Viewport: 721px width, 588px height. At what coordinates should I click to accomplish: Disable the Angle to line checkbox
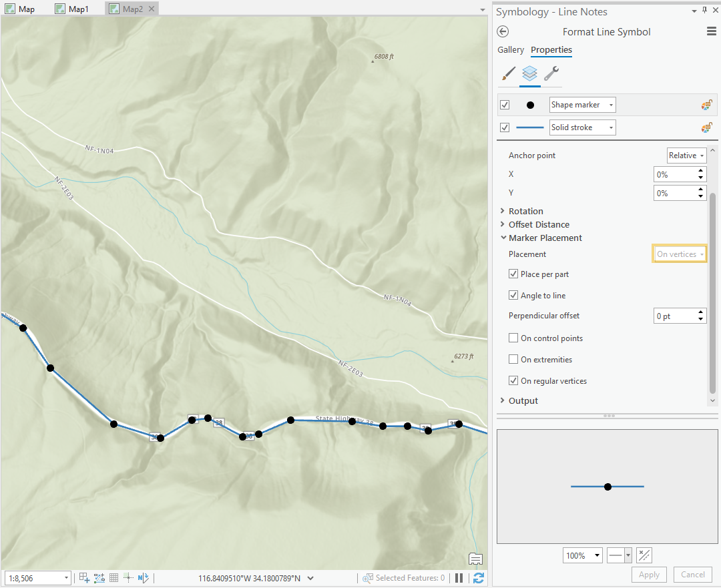[513, 295]
